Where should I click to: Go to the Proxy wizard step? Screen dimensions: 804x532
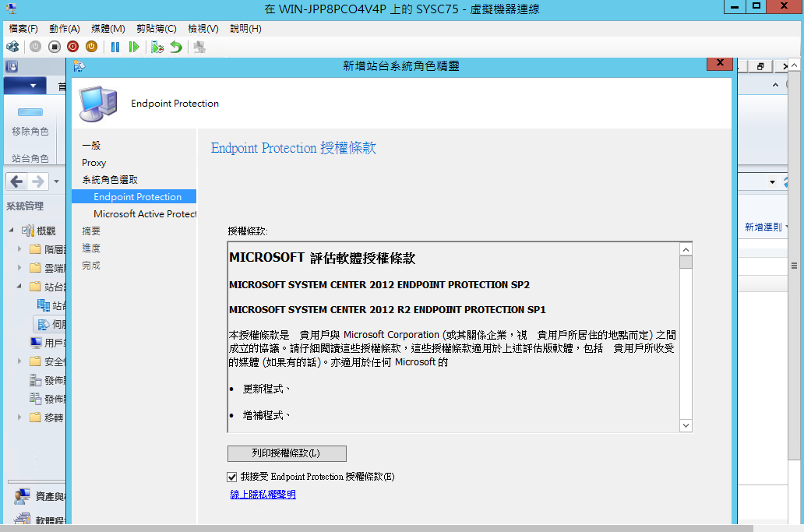[x=93, y=163]
